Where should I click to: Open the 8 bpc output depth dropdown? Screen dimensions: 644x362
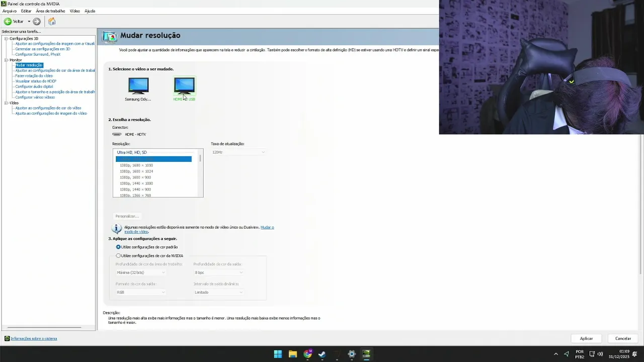point(218,273)
